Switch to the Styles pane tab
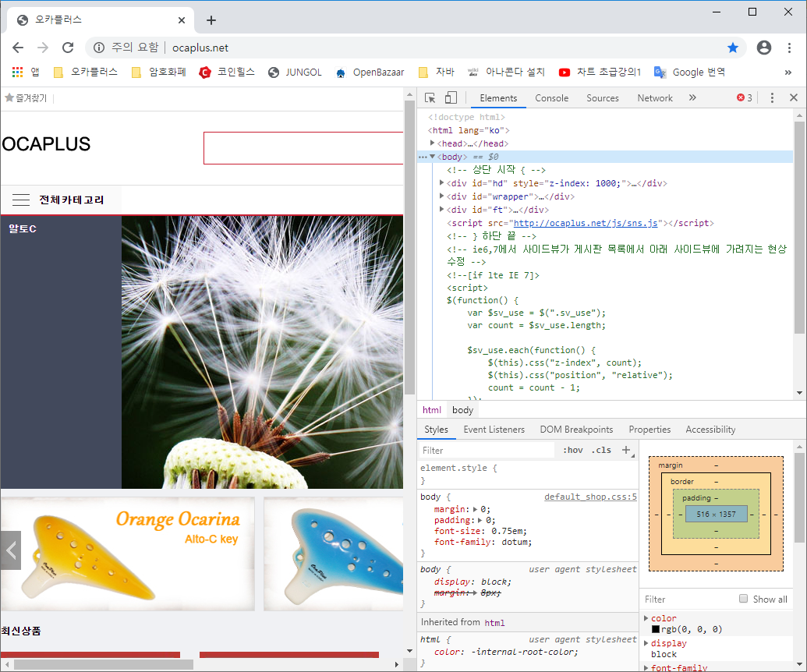The image size is (807, 672). pos(436,430)
